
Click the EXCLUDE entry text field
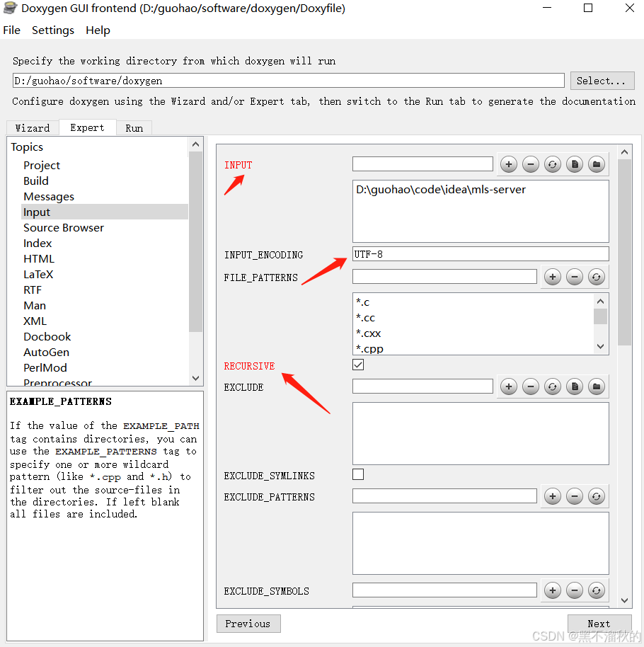click(423, 387)
